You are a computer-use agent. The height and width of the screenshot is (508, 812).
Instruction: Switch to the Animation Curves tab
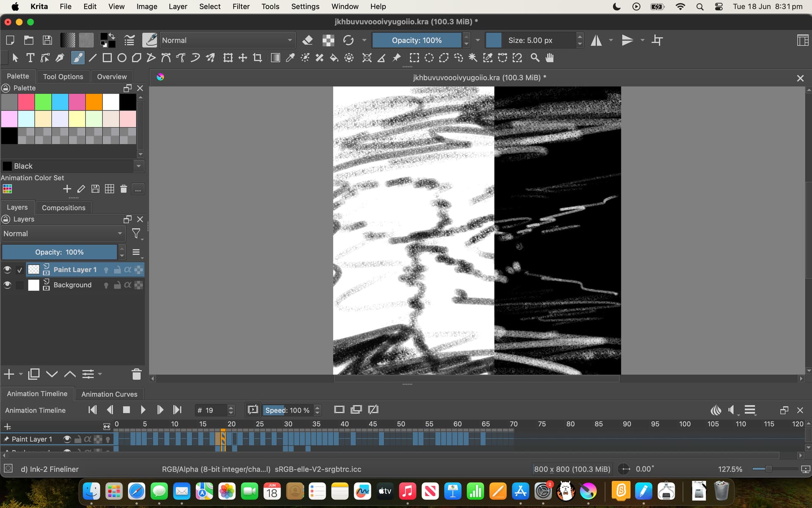pos(109,394)
